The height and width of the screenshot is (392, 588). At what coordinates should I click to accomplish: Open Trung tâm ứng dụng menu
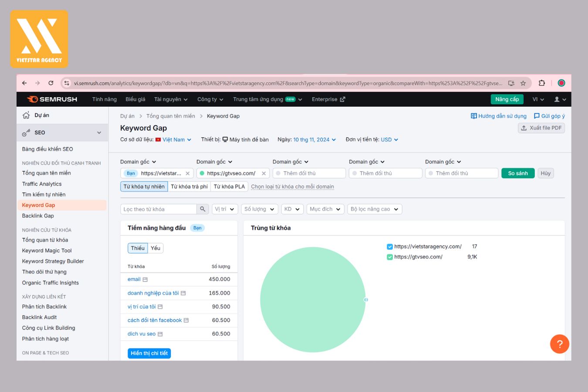[267, 99]
